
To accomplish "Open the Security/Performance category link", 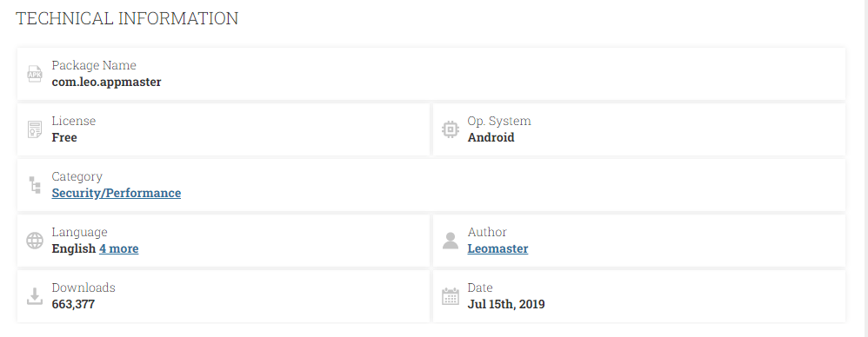I will coord(117,193).
